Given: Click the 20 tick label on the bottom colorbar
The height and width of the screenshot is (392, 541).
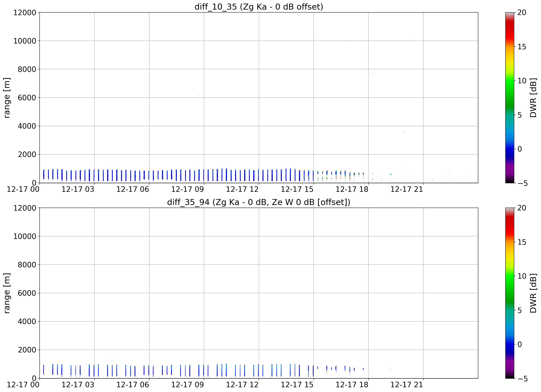Looking at the screenshot, I should [522, 208].
